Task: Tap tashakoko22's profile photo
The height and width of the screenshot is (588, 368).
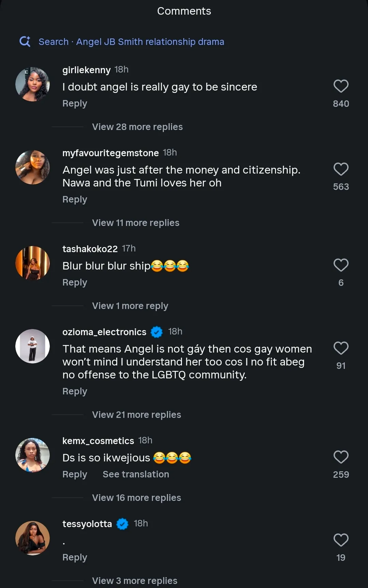Action: point(33,263)
